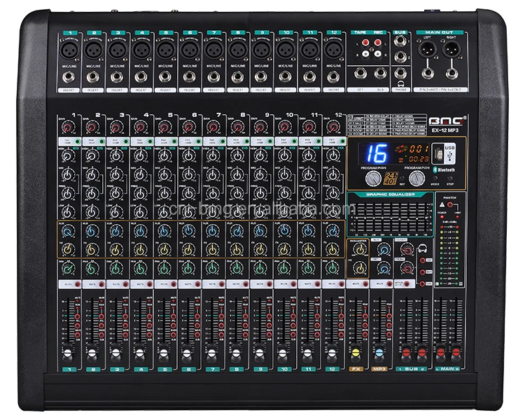Image resolution: width=525 pixels, height=420 pixels.
Task: Click the headphone icon beside CD/TAPE knob
Action: pyautogui.click(x=423, y=249)
